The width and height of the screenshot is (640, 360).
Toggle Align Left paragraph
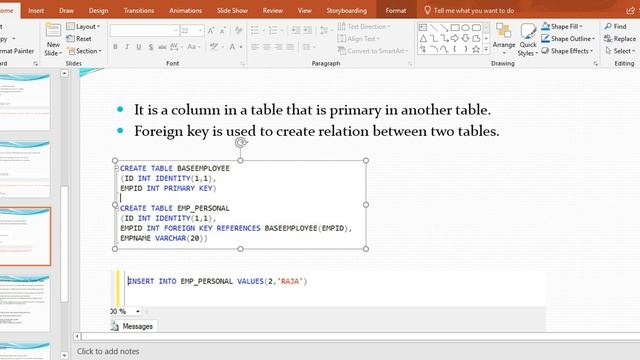255,47
